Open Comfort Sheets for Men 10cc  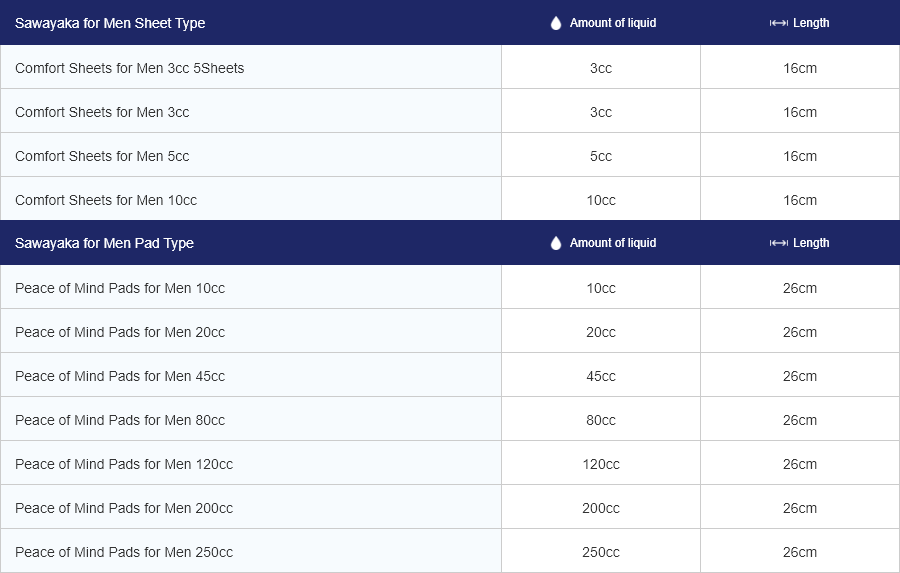click(106, 200)
